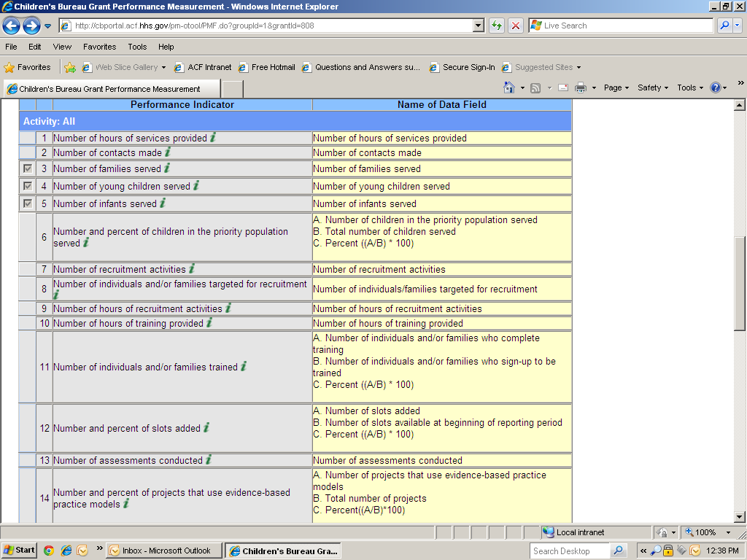Open the Favorites menu
The height and width of the screenshot is (560, 747).
(x=99, y=47)
